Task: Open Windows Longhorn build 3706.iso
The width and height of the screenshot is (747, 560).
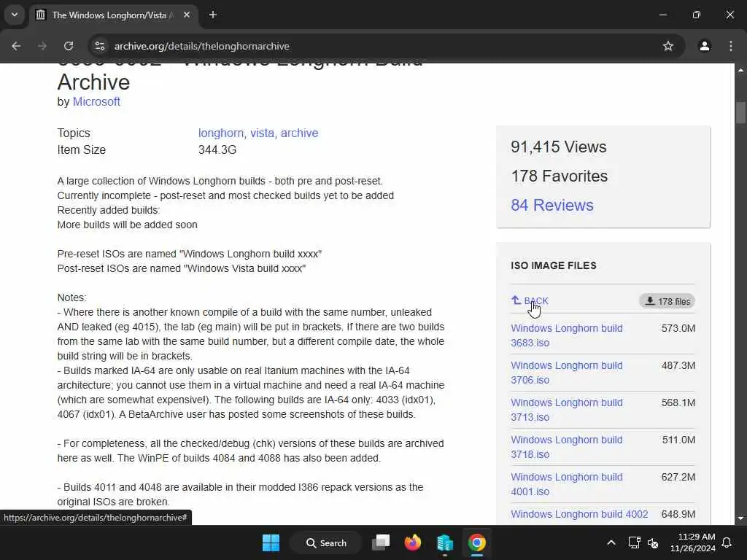Action: (x=566, y=373)
